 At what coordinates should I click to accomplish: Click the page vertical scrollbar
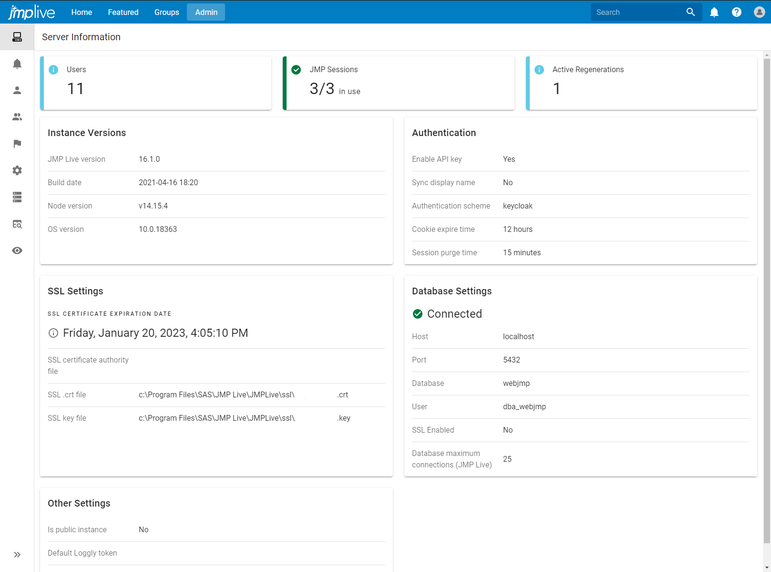pos(767,300)
